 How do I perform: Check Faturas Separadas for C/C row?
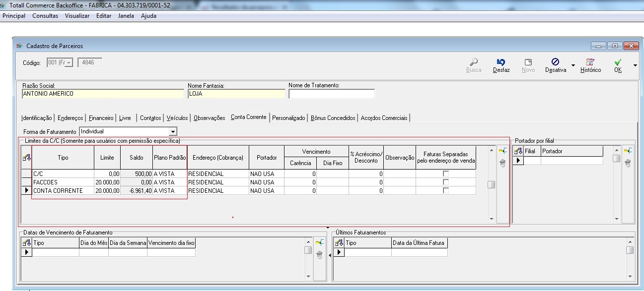[x=446, y=174]
